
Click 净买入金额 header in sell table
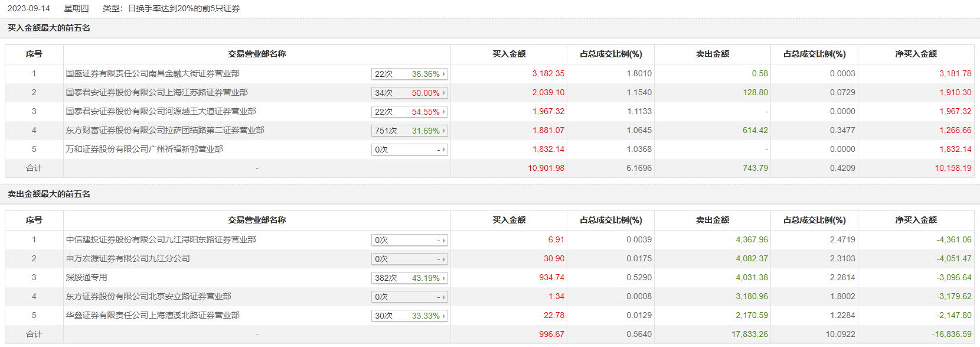[916, 220]
